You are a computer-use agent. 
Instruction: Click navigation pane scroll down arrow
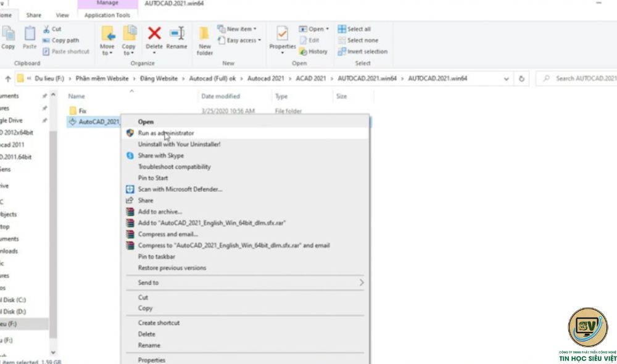[53, 353]
